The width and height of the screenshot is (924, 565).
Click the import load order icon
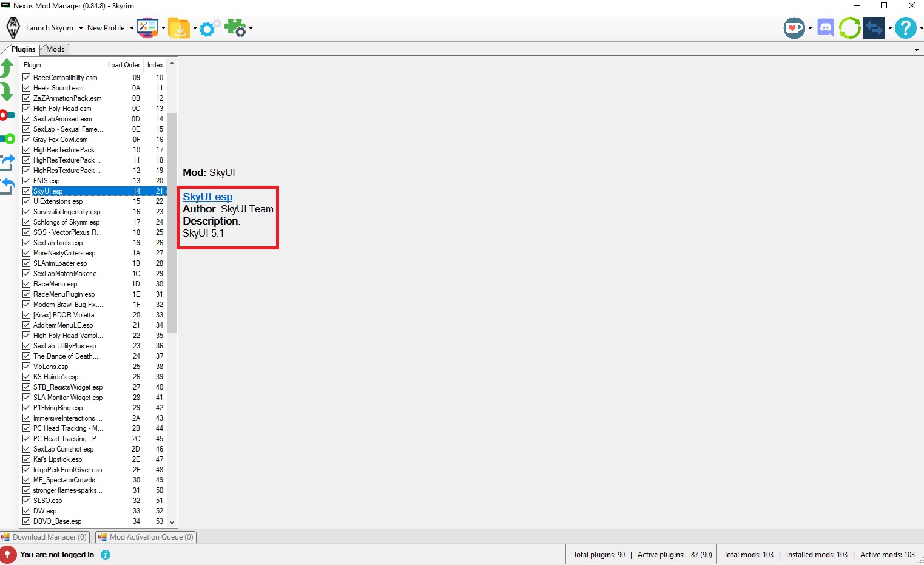click(x=7, y=186)
